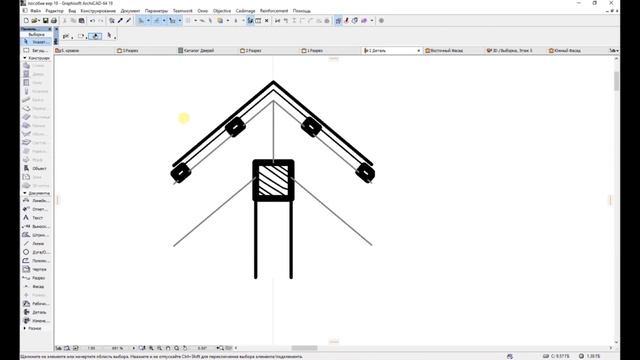Click the X delete icon in toolbar

click(267, 20)
